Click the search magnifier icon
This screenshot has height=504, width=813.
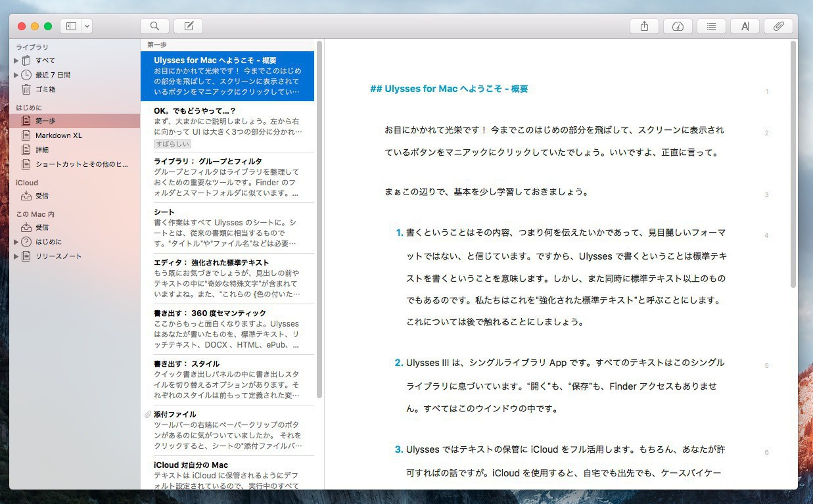click(154, 26)
